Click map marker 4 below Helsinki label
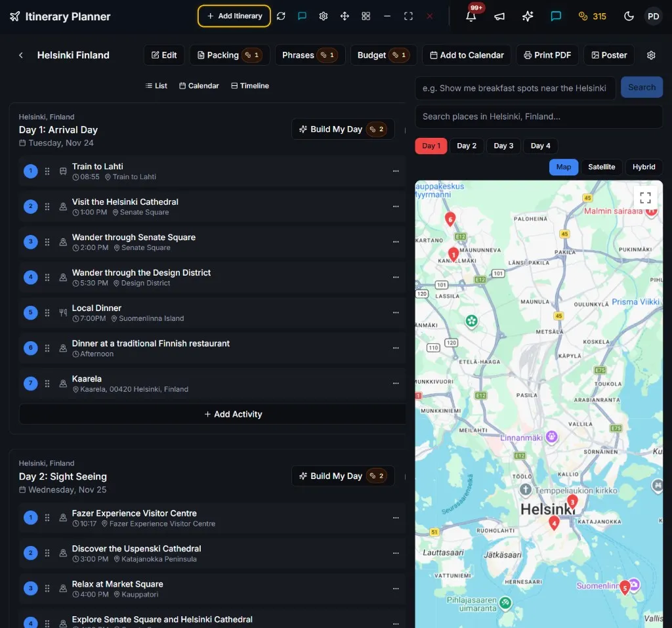Screen dimensions: 672x628 point(554,522)
